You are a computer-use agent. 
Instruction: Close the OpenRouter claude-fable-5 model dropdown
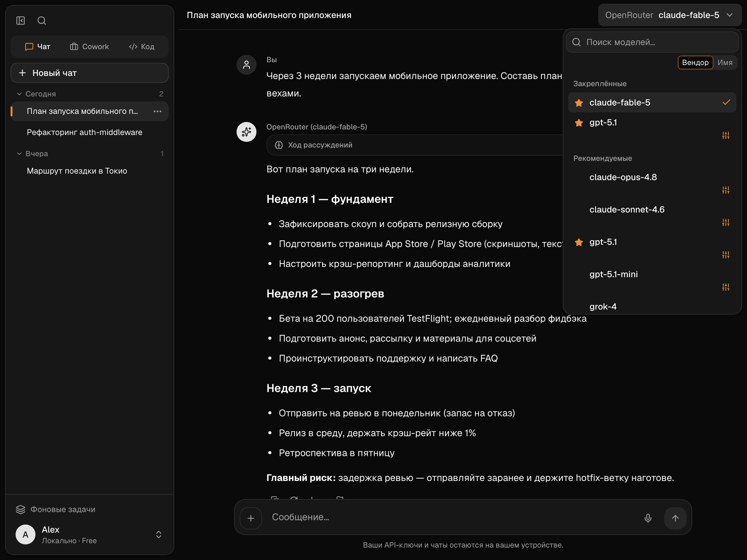coord(670,15)
